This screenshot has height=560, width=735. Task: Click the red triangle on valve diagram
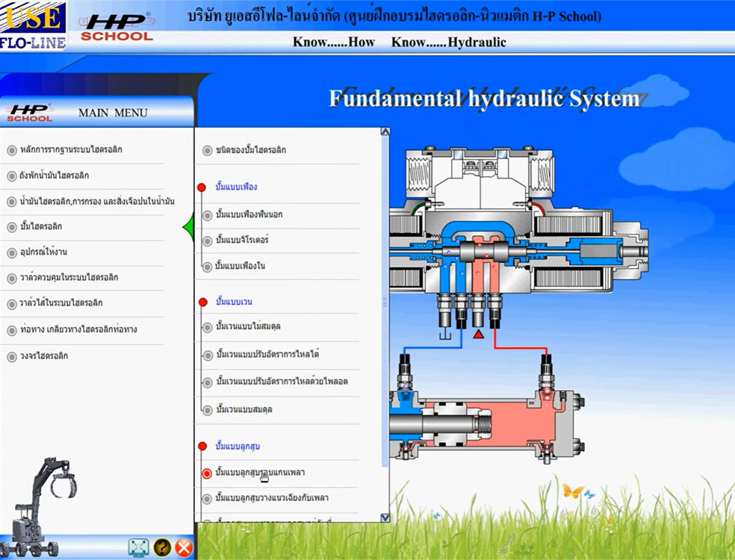coord(479,335)
